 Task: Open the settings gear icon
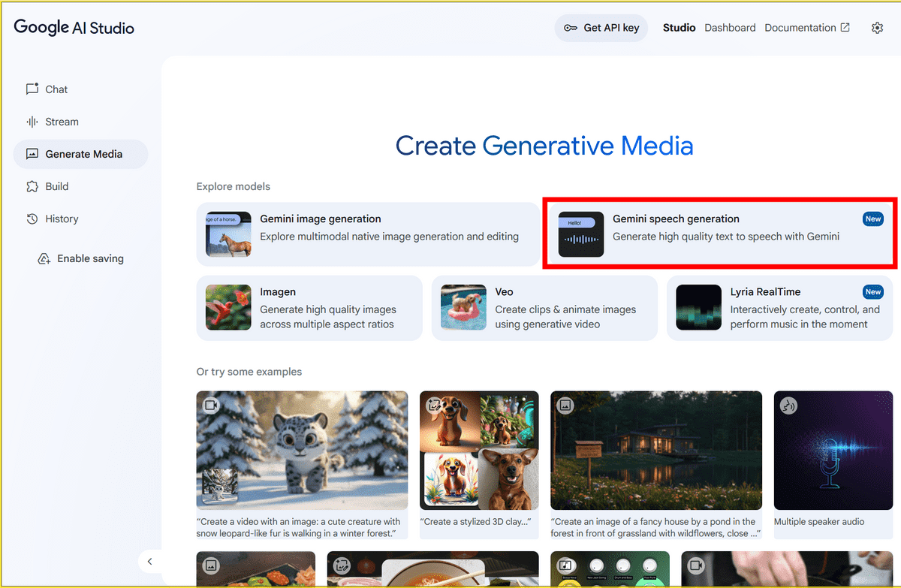877,28
